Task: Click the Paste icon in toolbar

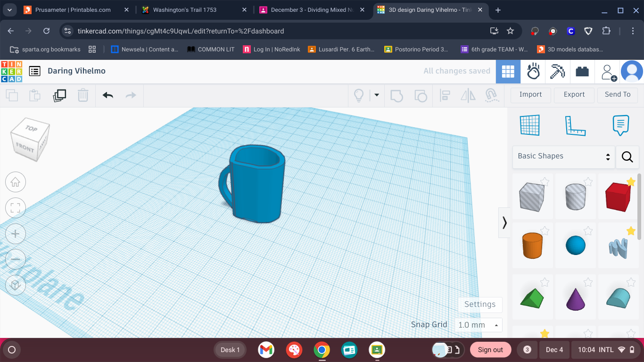Action: [x=35, y=96]
